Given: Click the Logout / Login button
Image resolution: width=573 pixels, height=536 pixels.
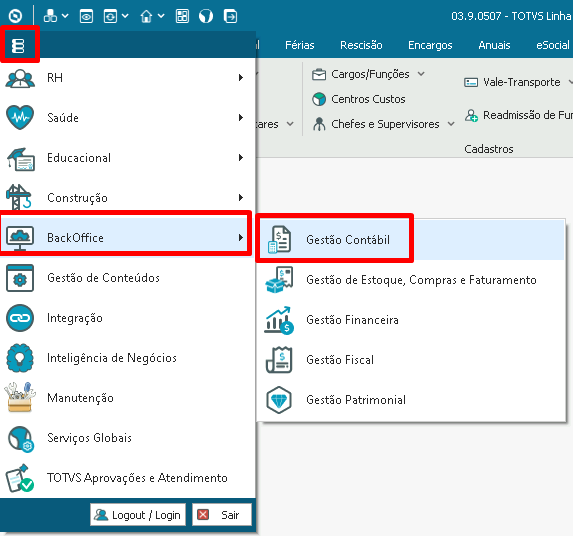Looking at the screenshot, I should tap(138, 515).
